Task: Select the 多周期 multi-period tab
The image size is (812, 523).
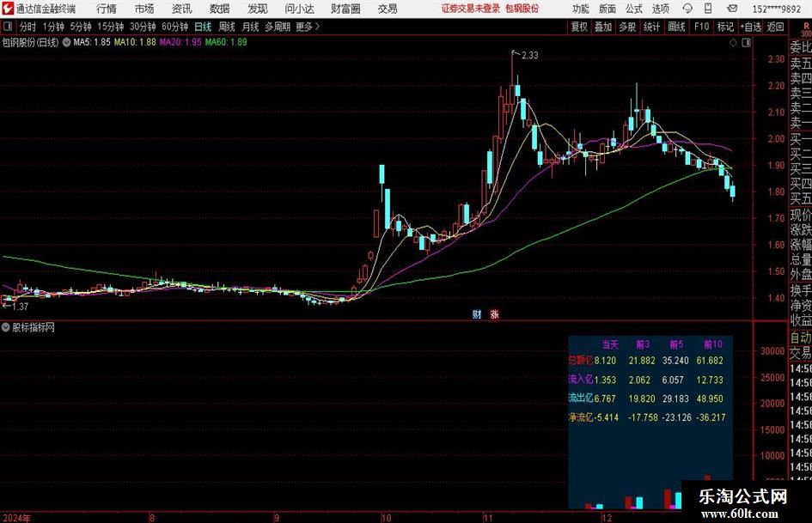Action: pos(278,27)
